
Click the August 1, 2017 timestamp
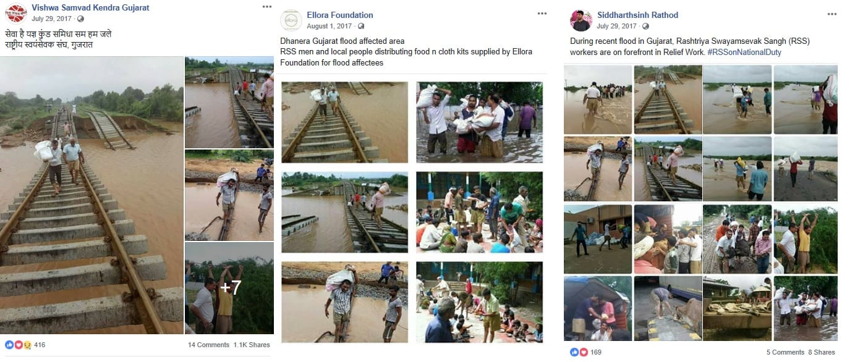pyautogui.click(x=330, y=26)
